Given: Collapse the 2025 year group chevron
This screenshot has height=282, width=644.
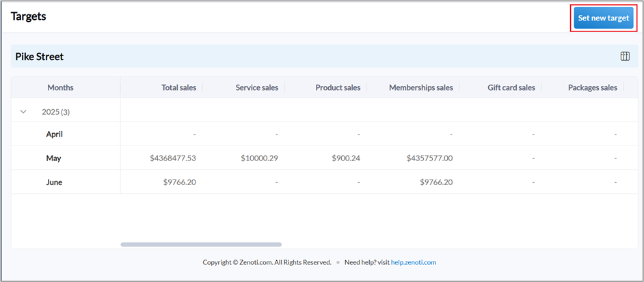Looking at the screenshot, I should point(24,111).
